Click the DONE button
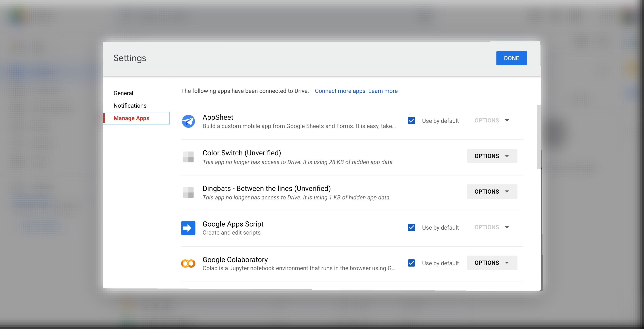This screenshot has height=329, width=644. [511, 58]
